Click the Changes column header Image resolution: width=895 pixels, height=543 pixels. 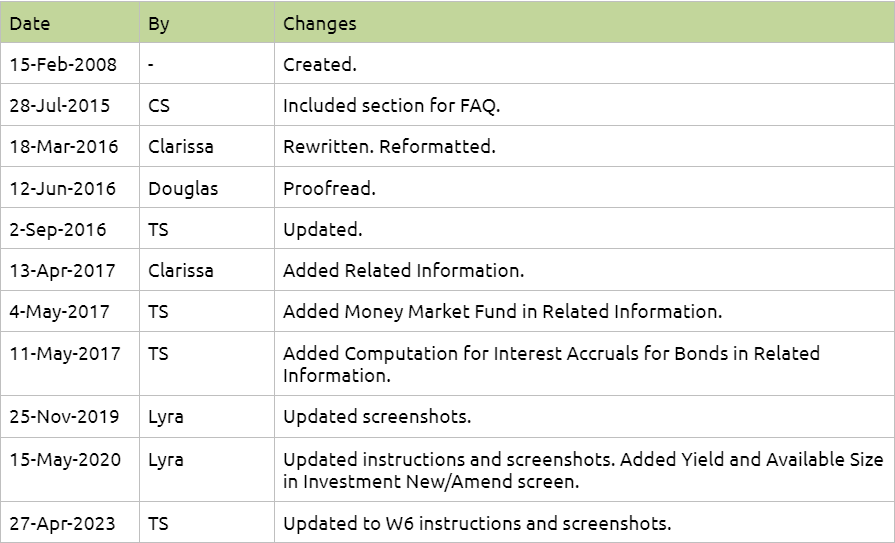coord(584,23)
